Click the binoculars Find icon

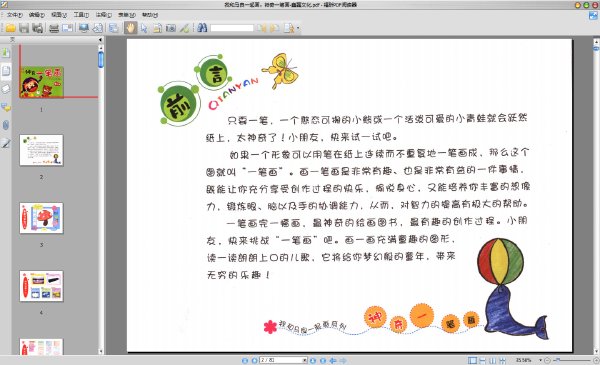coord(202,28)
